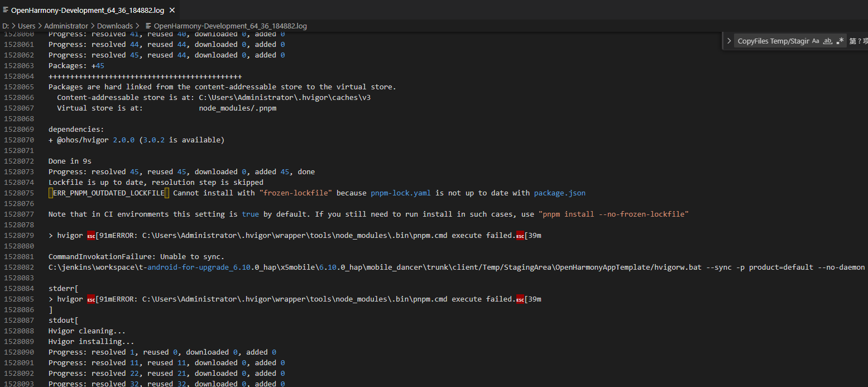Click the first red ESC marker on line 1528079
This screenshot has height=387, width=868.
(91, 236)
